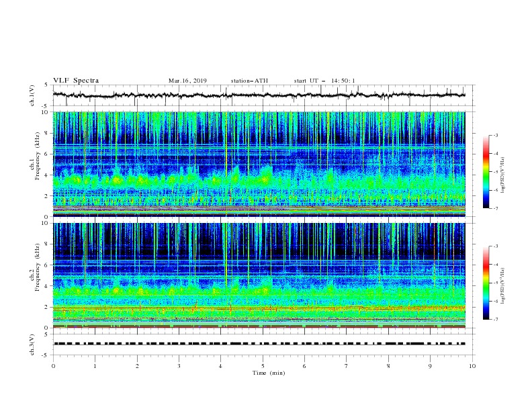Click the ch.2 spectrogram panel

[259, 275]
